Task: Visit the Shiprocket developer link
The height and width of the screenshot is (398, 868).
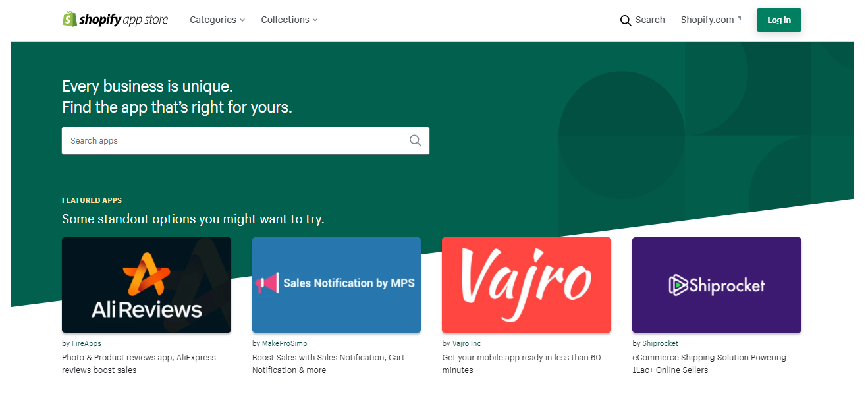Action: click(660, 343)
